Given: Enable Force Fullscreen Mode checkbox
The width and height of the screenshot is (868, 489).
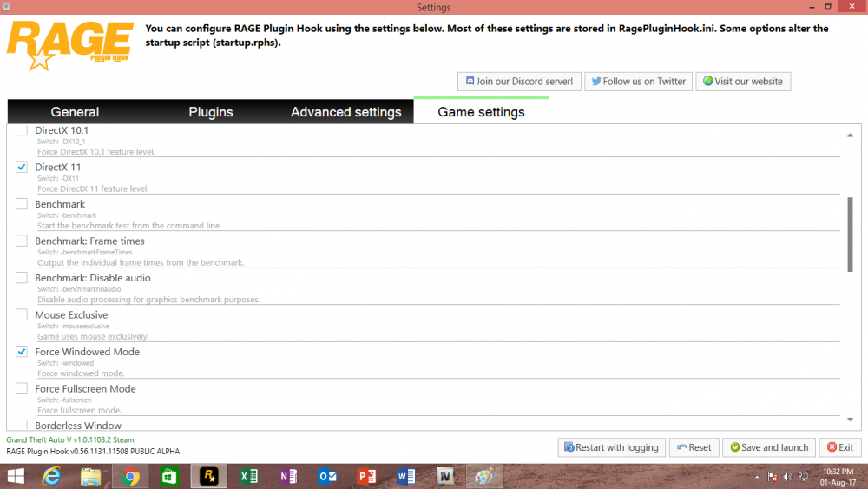Looking at the screenshot, I should tap(22, 389).
